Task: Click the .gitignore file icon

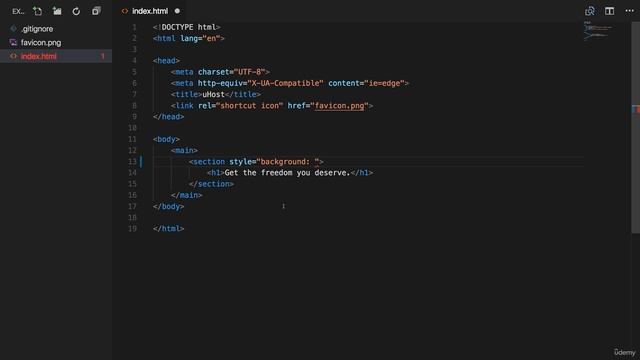Action: pyautogui.click(x=13, y=29)
